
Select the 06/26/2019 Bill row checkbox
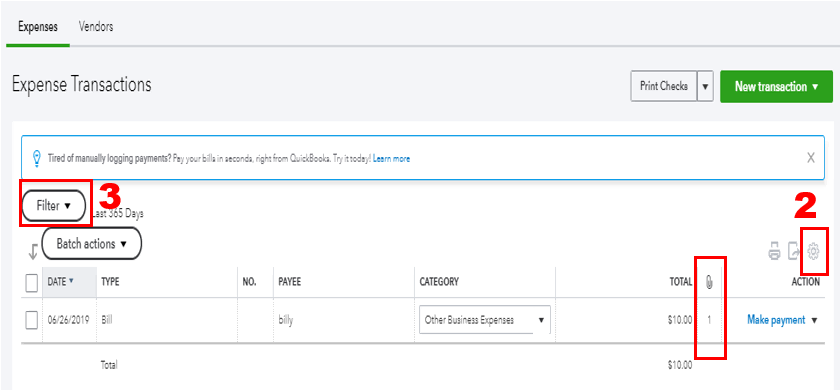coord(32,320)
